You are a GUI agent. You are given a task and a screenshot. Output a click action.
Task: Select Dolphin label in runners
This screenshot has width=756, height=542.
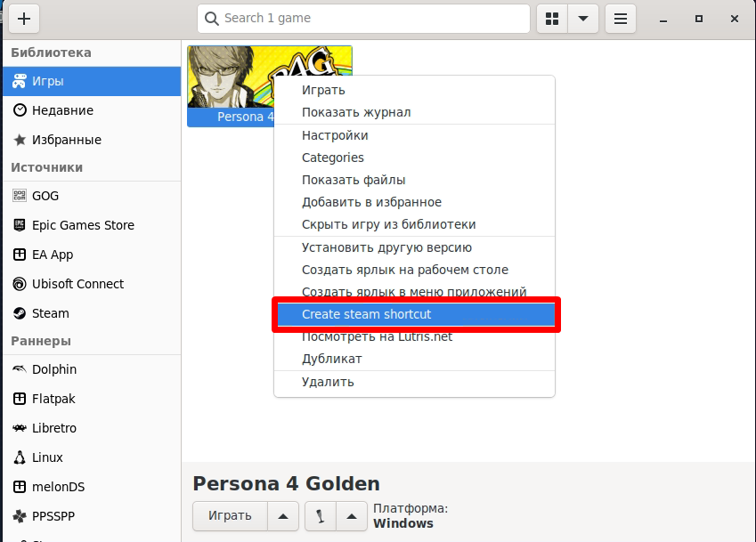pos(54,369)
